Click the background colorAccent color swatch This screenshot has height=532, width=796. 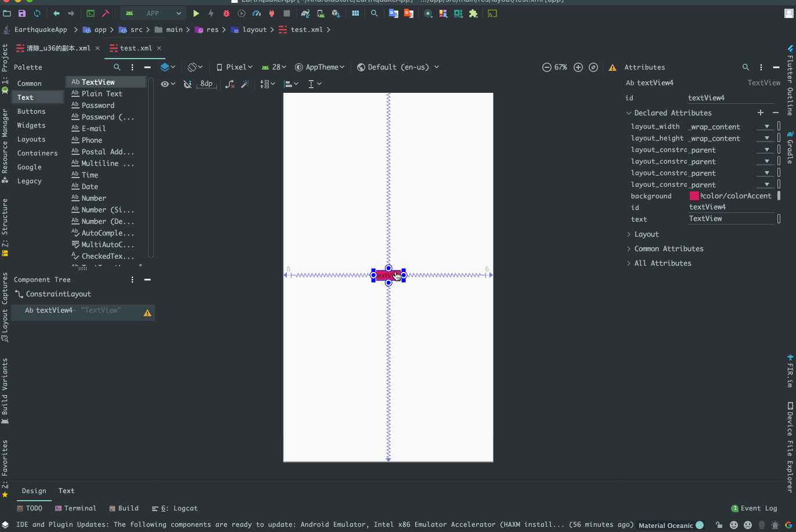pyautogui.click(x=694, y=196)
